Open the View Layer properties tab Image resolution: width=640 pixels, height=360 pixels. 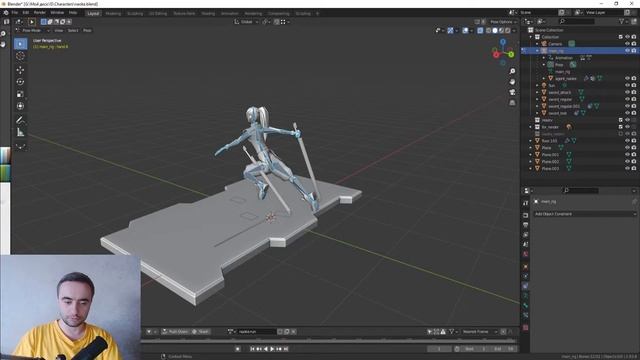click(526, 235)
